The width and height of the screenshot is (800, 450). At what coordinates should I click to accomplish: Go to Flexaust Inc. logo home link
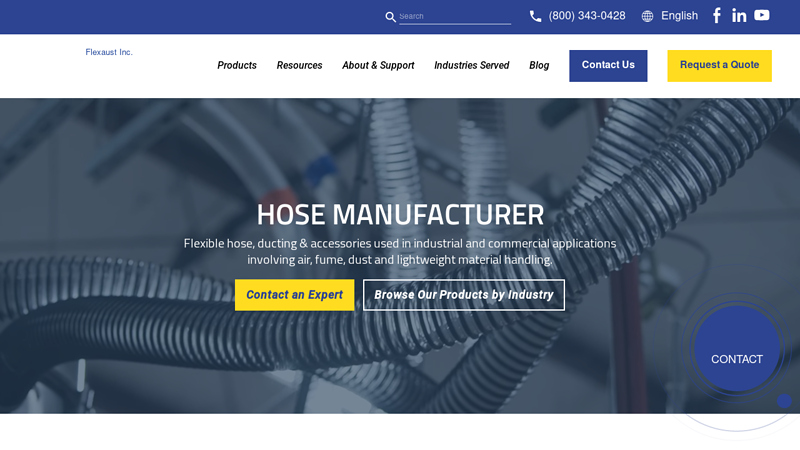point(109,52)
